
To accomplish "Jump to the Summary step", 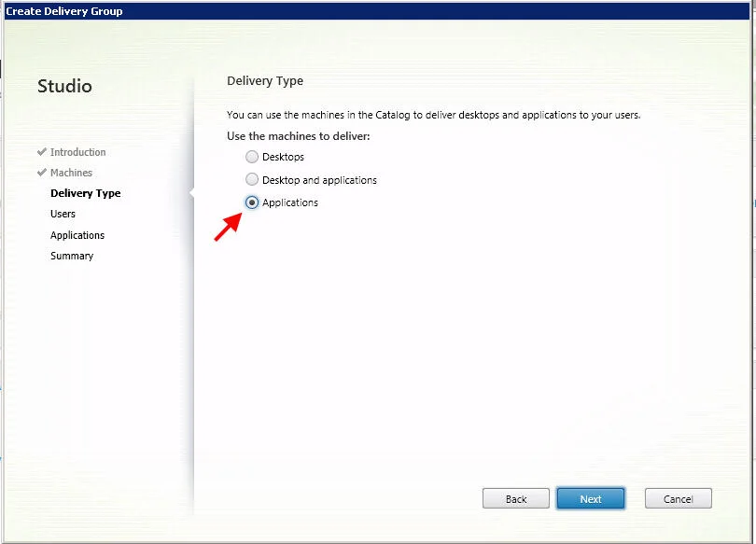I will [x=72, y=256].
